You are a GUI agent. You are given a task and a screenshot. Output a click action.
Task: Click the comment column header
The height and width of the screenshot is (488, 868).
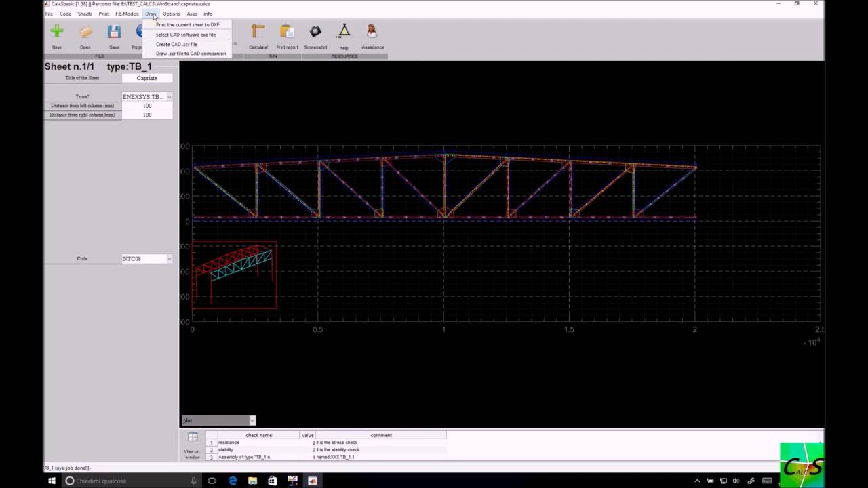[x=381, y=435]
